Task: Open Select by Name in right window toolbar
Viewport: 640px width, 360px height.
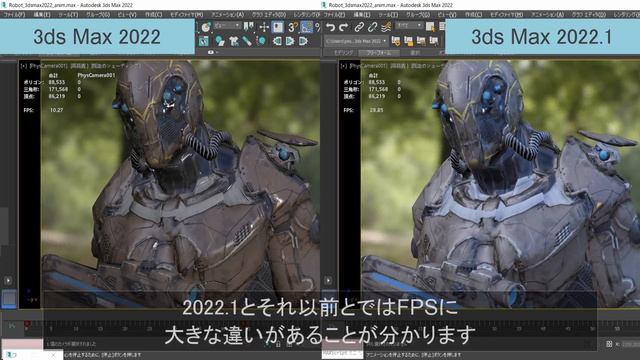Action: coord(430,27)
